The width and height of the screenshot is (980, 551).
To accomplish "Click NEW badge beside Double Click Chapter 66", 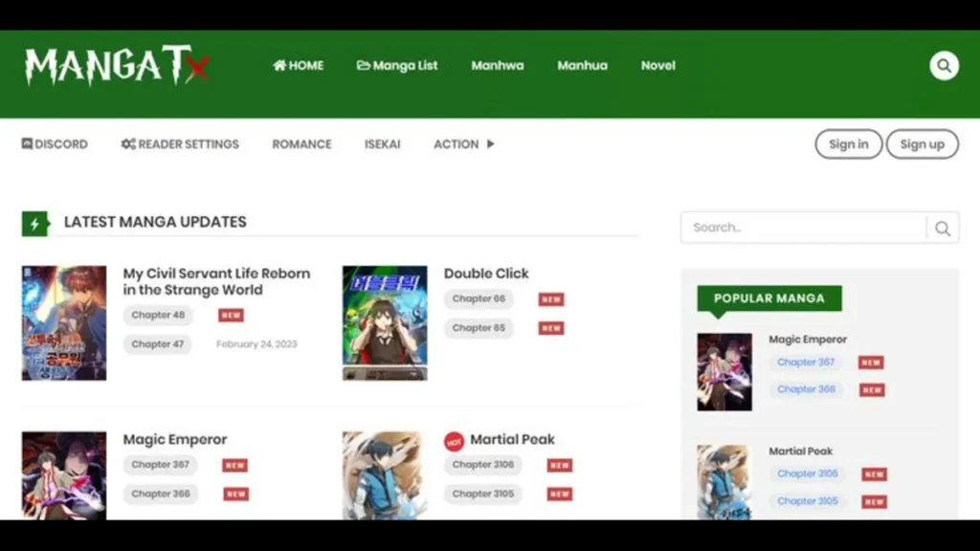I will [551, 299].
